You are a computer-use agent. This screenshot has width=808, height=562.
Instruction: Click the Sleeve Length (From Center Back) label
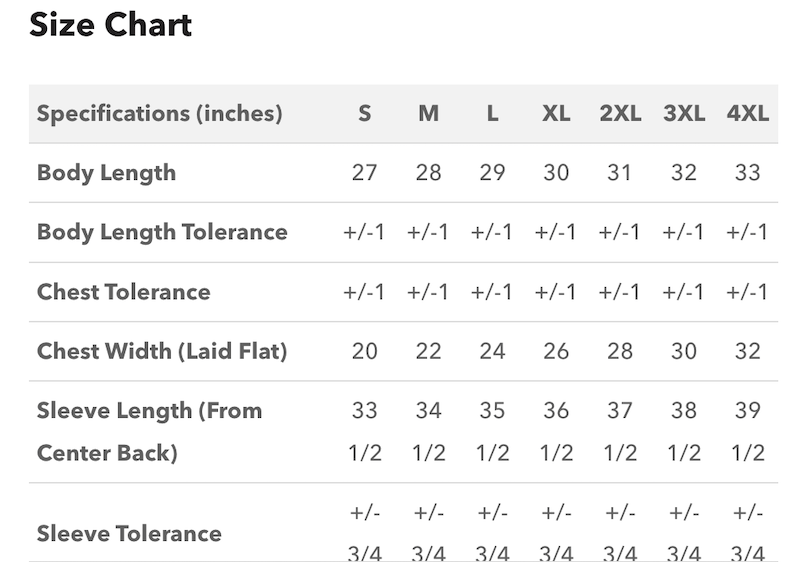(149, 431)
